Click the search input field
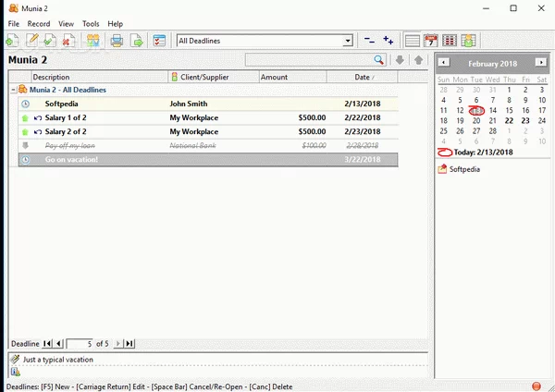This screenshot has height=392, width=555. point(308,60)
